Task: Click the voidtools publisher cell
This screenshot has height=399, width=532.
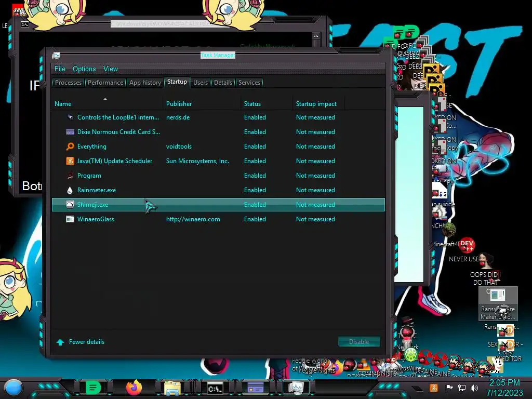Action: click(x=179, y=147)
